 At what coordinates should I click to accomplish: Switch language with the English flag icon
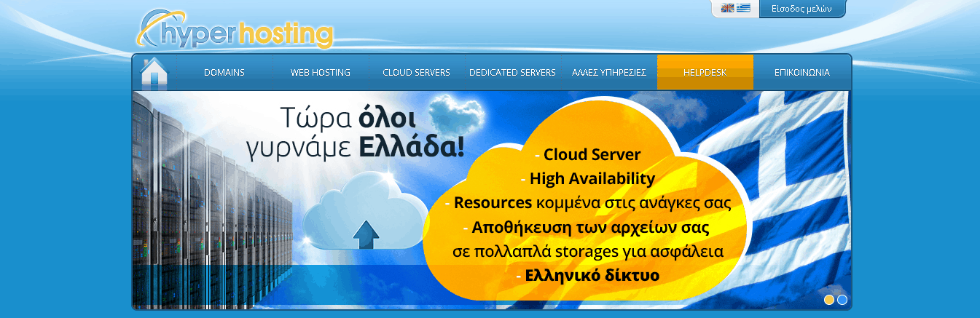(727, 8)
